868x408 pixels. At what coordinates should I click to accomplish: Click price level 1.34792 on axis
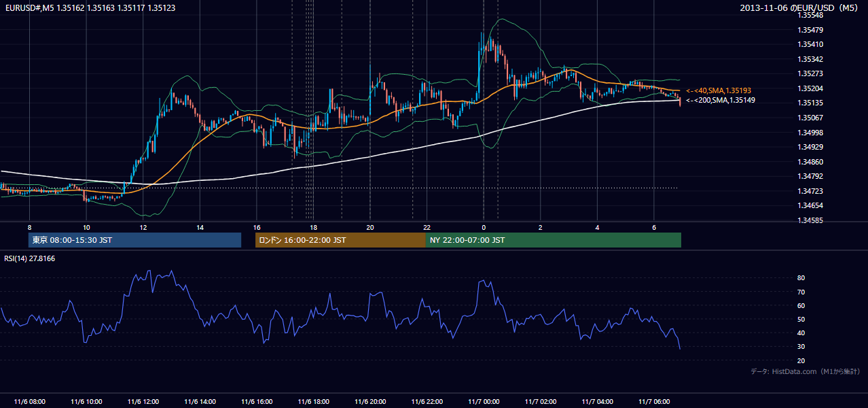click(810, 176)
